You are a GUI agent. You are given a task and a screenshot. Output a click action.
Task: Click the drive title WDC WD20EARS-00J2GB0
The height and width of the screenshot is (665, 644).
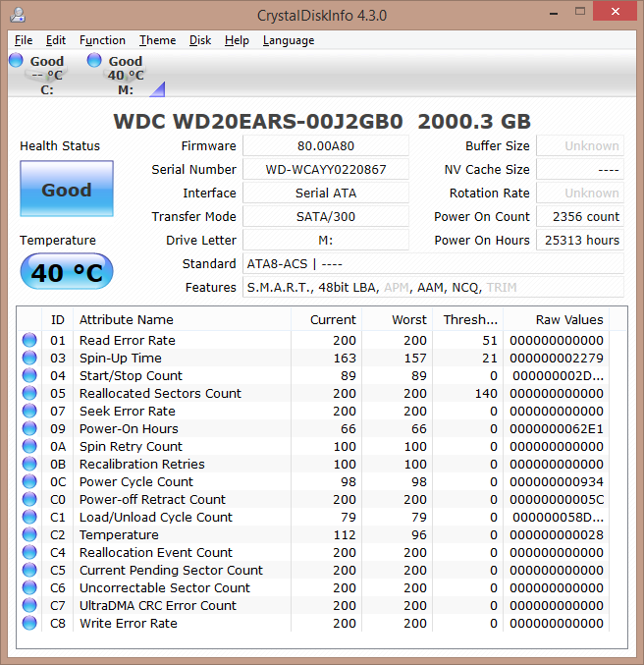tap(258, 122)
